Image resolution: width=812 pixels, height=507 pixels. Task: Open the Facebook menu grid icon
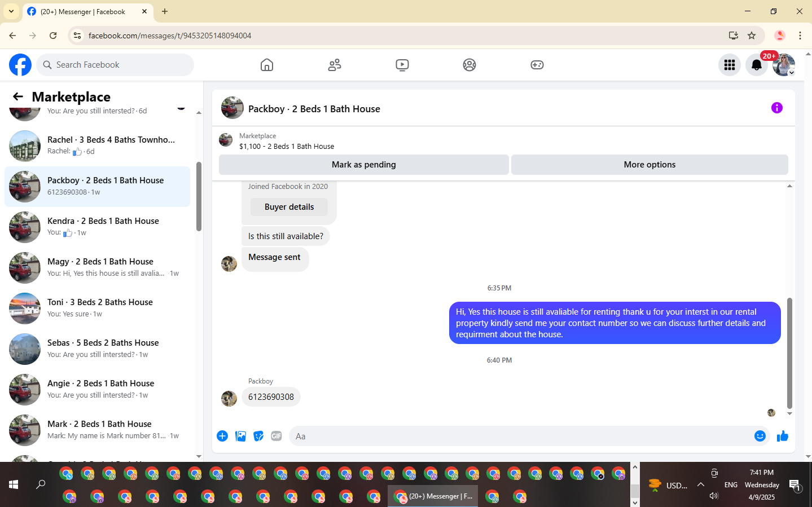pyautogui.click(x=730, y=65)
